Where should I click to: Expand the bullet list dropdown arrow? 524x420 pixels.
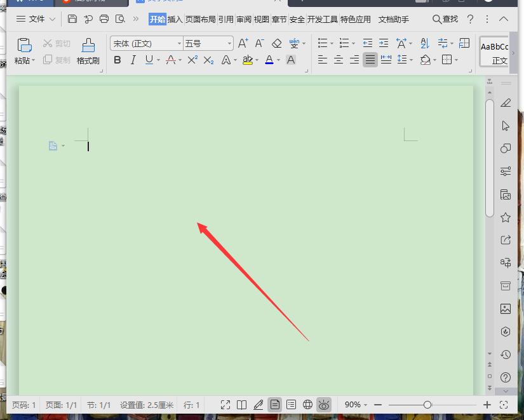tap(332, 43)
